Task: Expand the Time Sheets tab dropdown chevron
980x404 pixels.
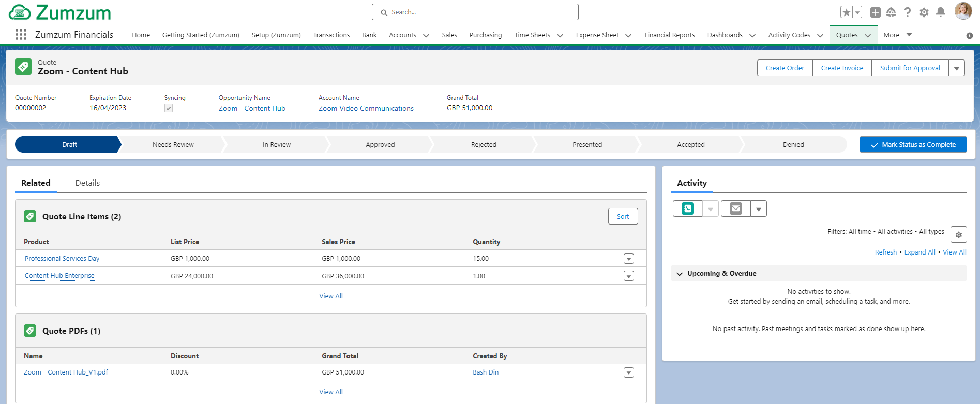Action: [560, 36]
